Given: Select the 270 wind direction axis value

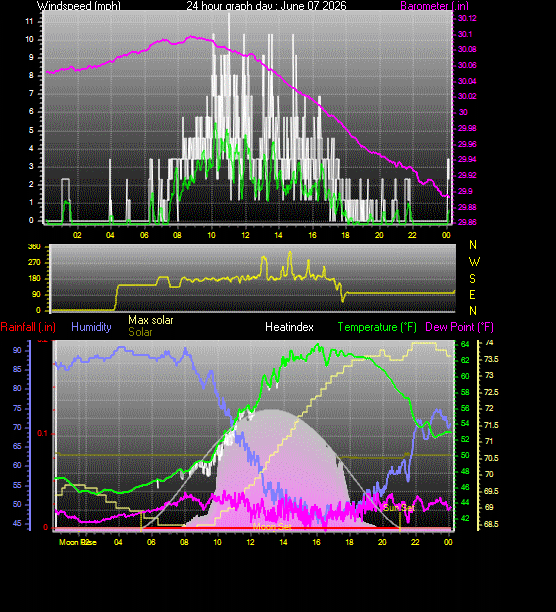Looking at the screenshot, I should click(x=34, y=262).
